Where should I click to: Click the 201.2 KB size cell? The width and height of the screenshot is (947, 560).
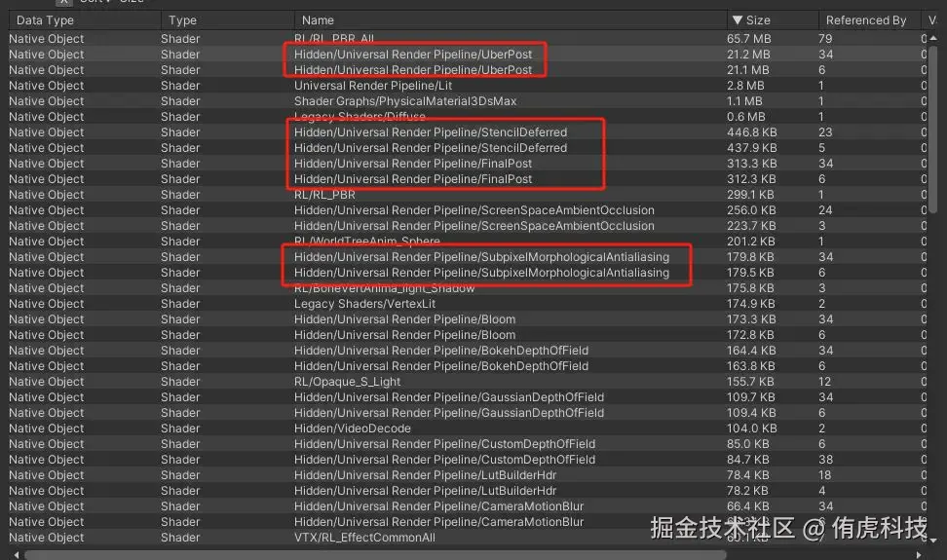click(x=751, y=242)
